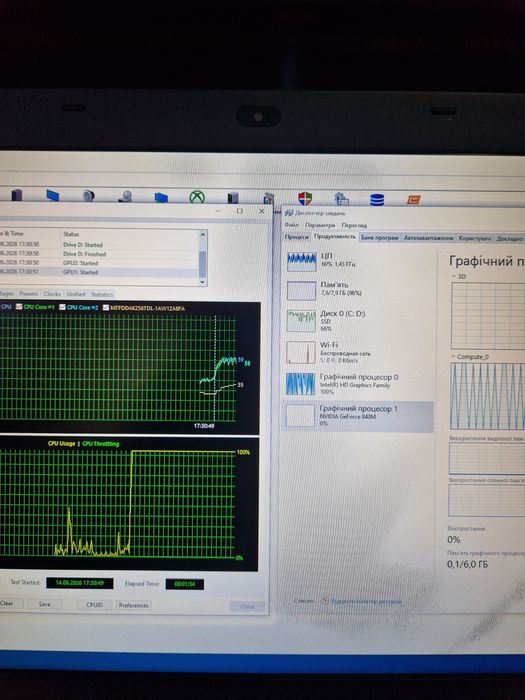Switch to the Автозавантаження tab
The width and height of the screenshot is (525, 700).
coord(428,238)
